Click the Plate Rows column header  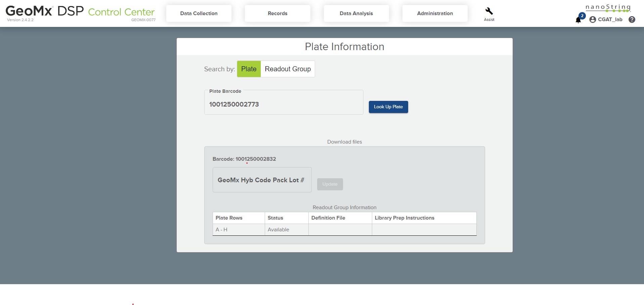(239, 218)
